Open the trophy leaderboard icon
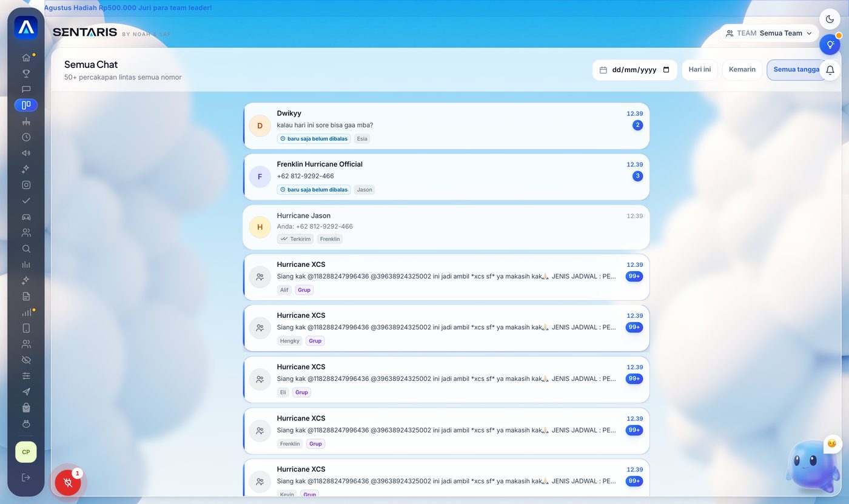 (26, 73)
